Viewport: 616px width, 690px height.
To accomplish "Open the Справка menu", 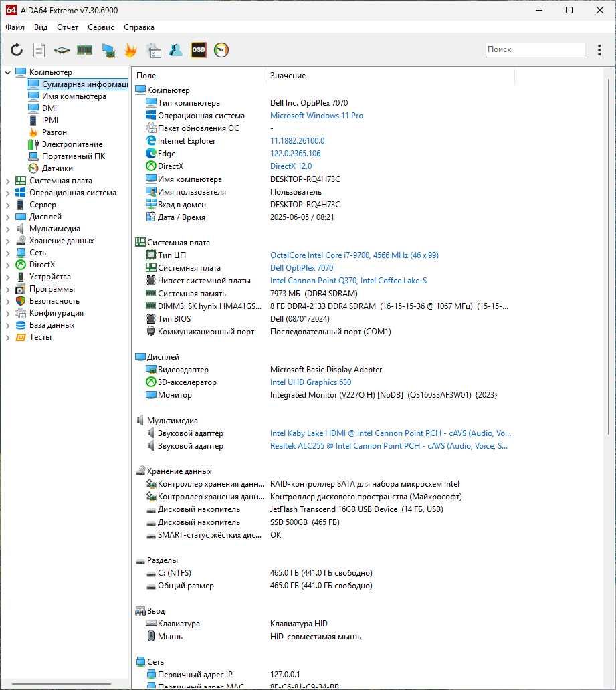I will pos(138,27).
